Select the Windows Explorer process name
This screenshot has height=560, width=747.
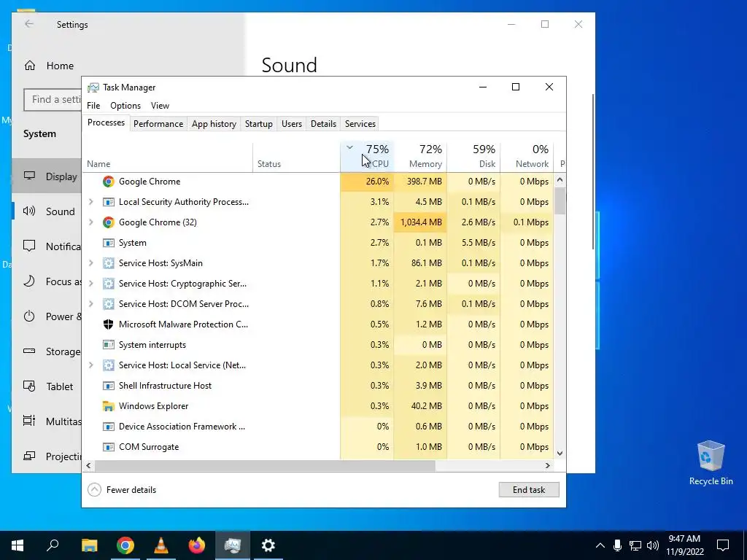click(153, 406)
